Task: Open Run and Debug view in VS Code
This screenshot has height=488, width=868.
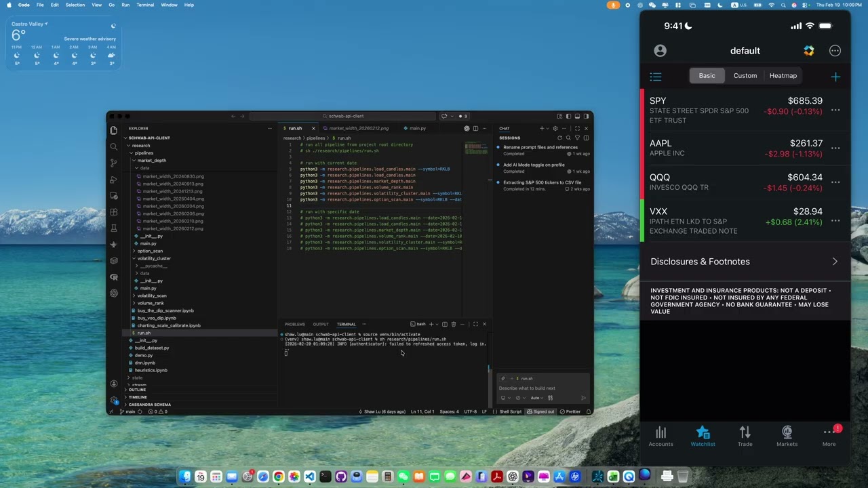Action: 114,179
